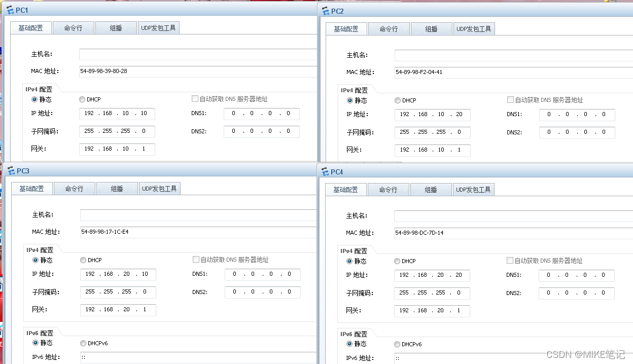
Task: Open the 命令行 tab in PC2
Action: (389, 29)
